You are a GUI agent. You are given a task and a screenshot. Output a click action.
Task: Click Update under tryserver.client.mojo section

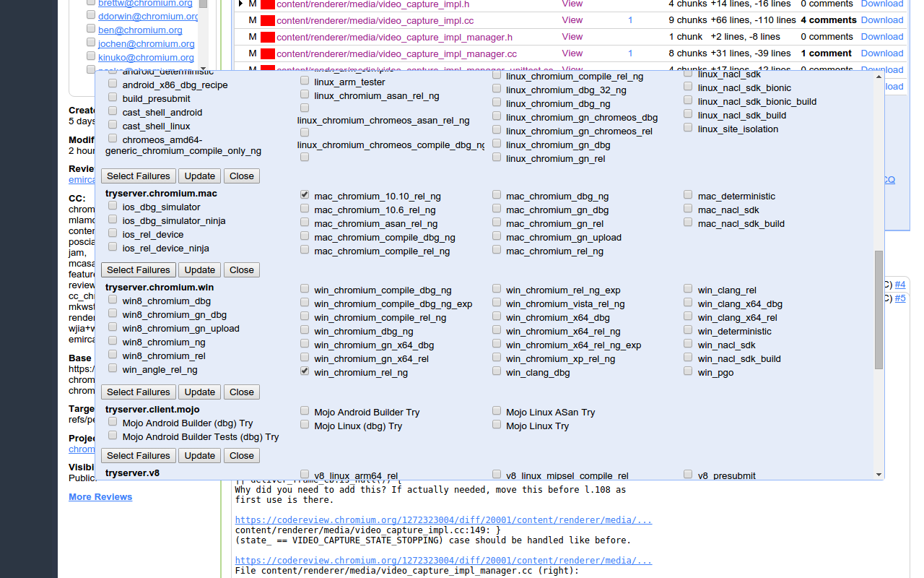click(200, 456)
